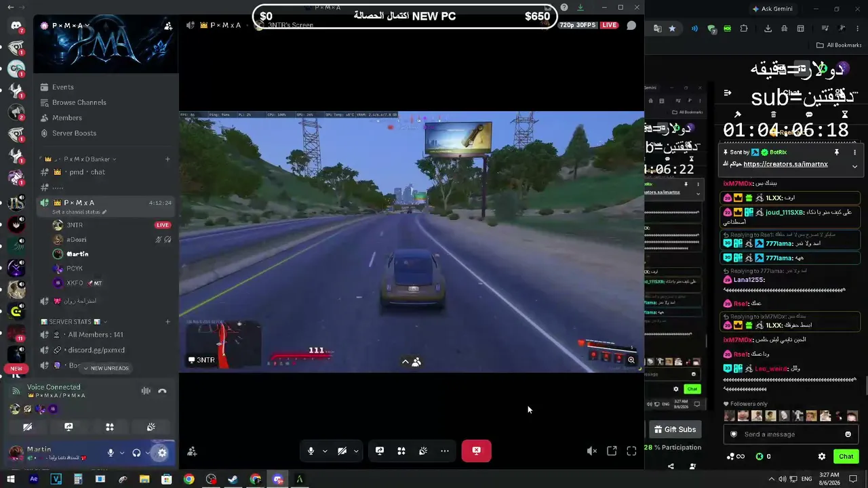The width and height of the screenshot is (868, 488).
Task: Open emote picker in chat input
Action: (848, 434)
